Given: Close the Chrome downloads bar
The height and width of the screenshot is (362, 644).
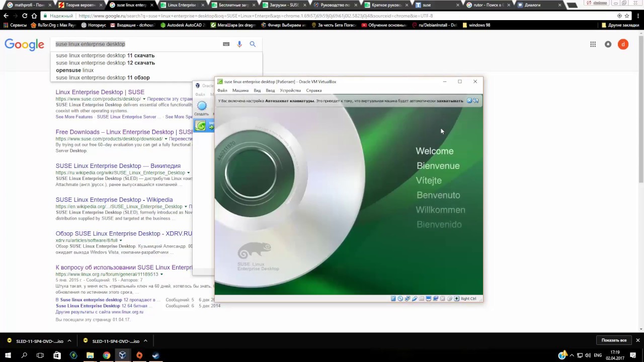Looking at the screenshot, I should point(637,340).
